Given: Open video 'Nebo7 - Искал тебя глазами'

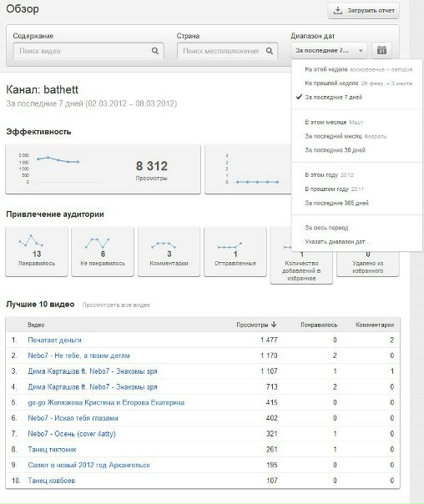Looking at the screenshot, I should point(73,418).
